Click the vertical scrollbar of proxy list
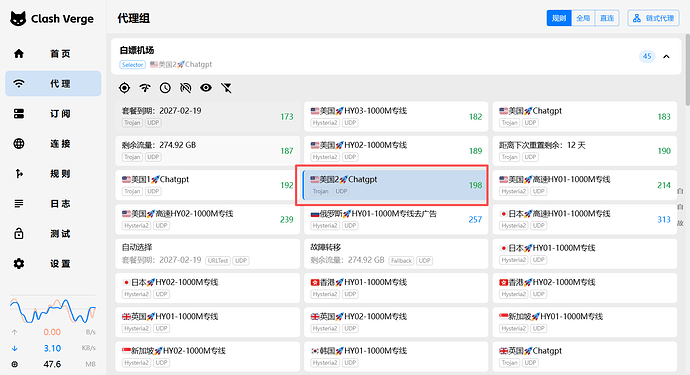 [x=687, y=70]
